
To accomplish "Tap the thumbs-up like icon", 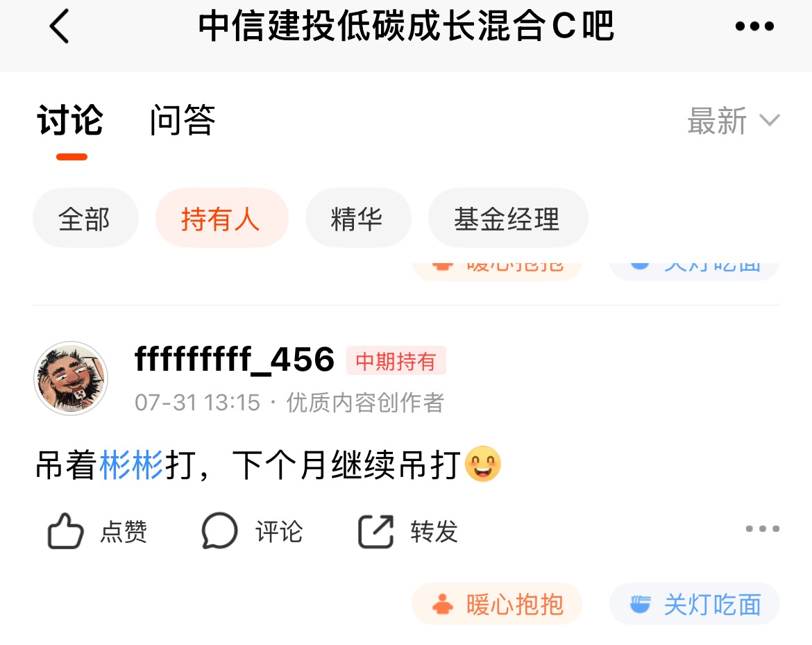I will [65, 531].
